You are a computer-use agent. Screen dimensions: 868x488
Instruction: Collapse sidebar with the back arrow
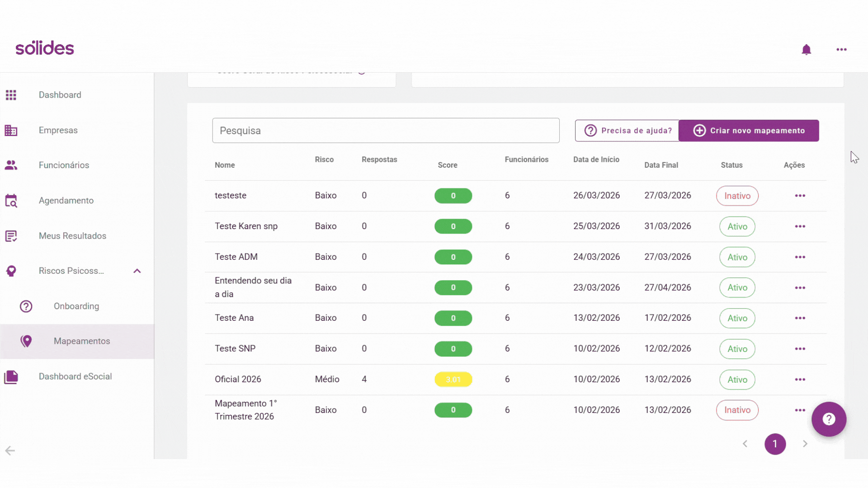pyautogui.click(x=10, y=450)
